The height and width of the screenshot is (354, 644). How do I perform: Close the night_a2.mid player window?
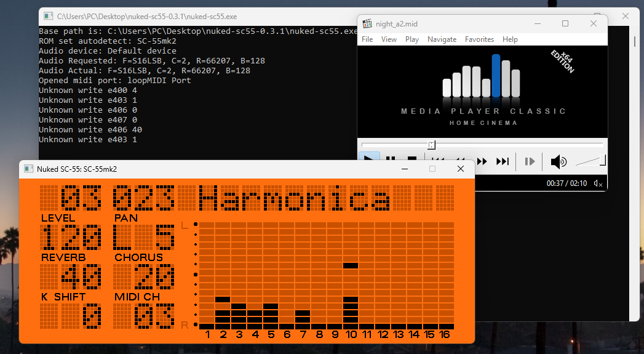[x=593, y=23]
